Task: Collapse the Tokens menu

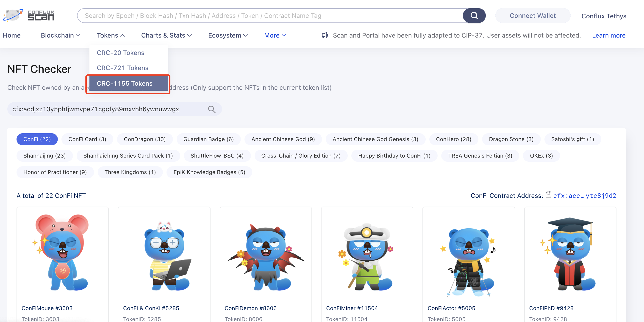Action: 111,35
